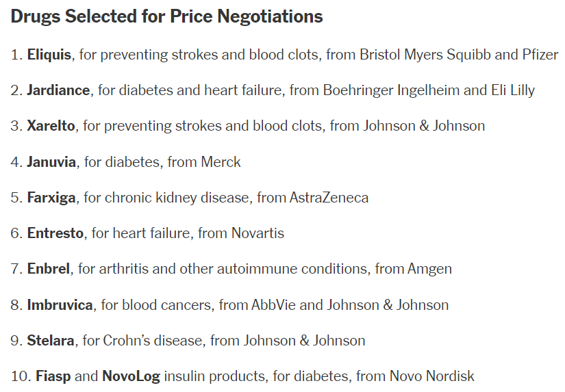Click the text Novo Nordisk
The height and width of the screenshot is (392, 565).
pos(432,376)
